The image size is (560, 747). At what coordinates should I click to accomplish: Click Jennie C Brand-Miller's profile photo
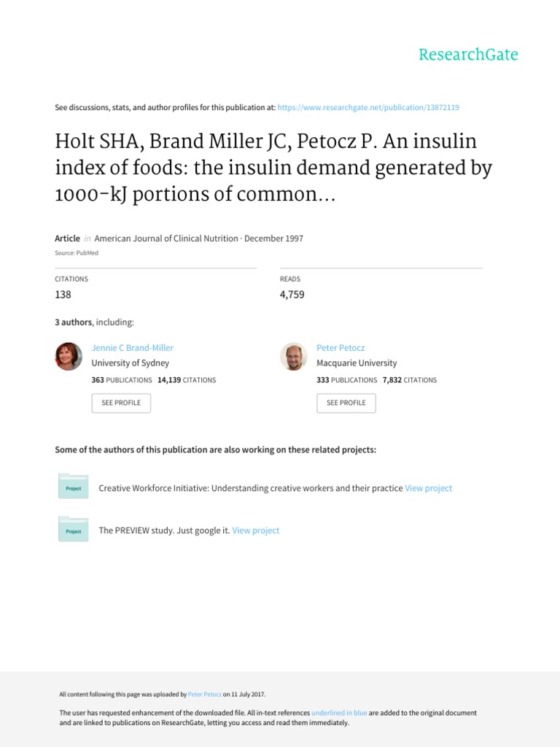(69, 356)
